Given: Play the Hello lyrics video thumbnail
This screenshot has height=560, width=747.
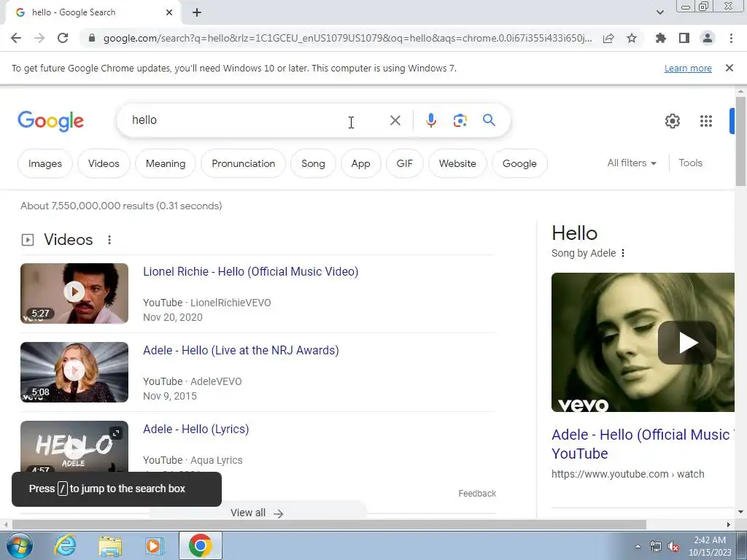Looking at the screenshot, I should point(74,446).
